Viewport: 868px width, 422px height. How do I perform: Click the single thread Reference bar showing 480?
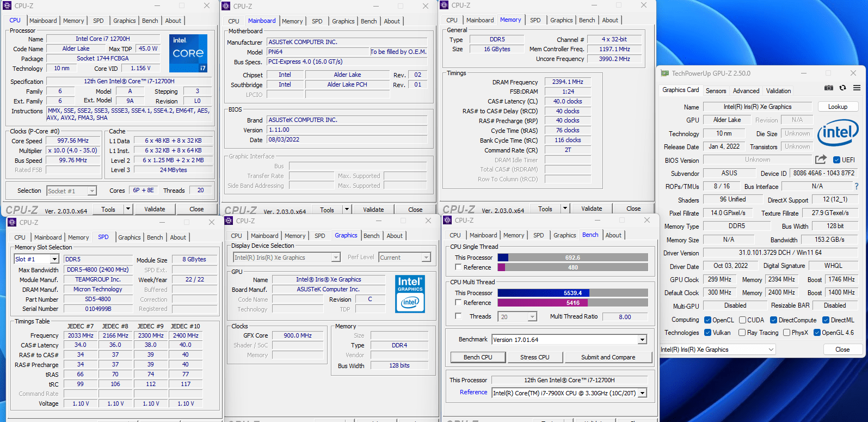pos(572,267)
